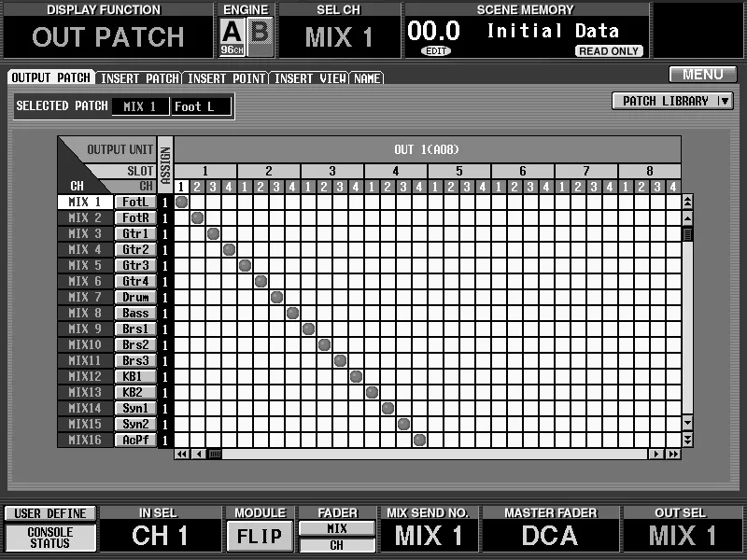The width and height of the screenshot is (747, 560).
Task: Click the horizontal scrollbar single right arrow
Action: click(656, 454)
